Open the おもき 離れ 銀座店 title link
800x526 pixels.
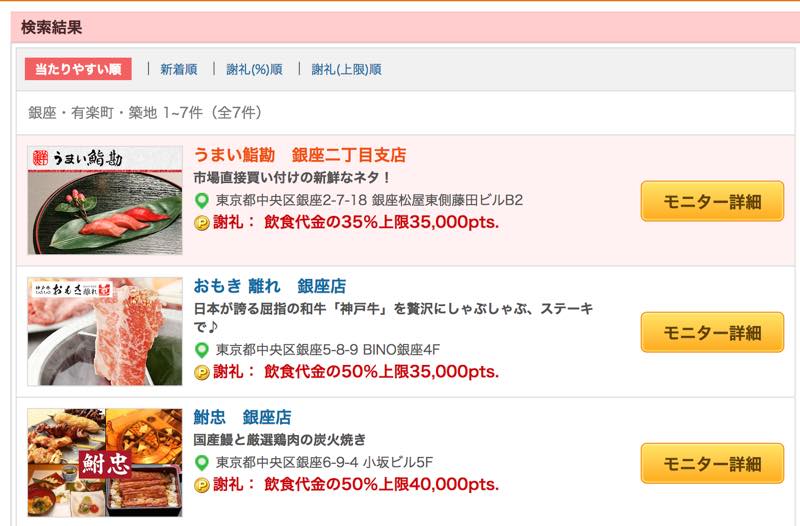coord(269,286)
